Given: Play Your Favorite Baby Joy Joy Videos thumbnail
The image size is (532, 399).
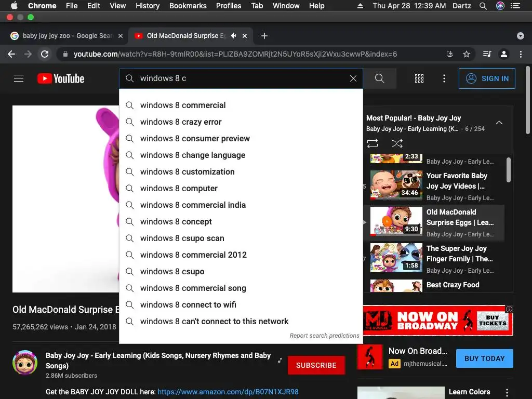Looking at the screenshot, I should (x=396, y=185).
